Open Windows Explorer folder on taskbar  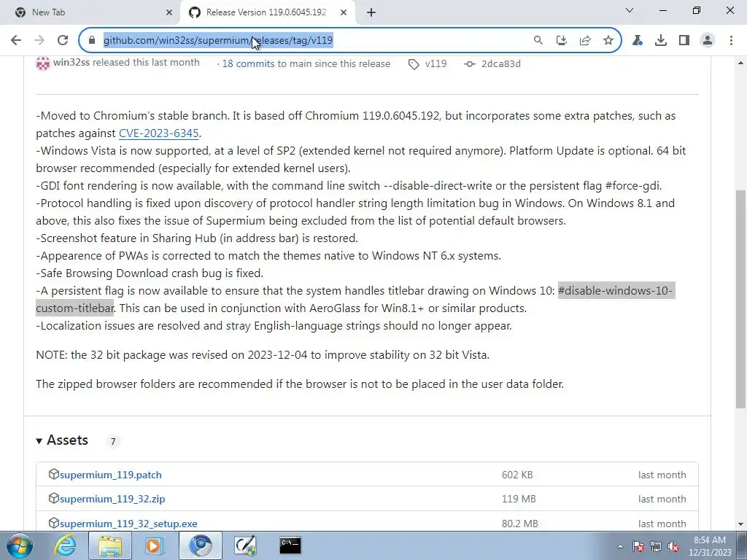[x=110, y=545]
